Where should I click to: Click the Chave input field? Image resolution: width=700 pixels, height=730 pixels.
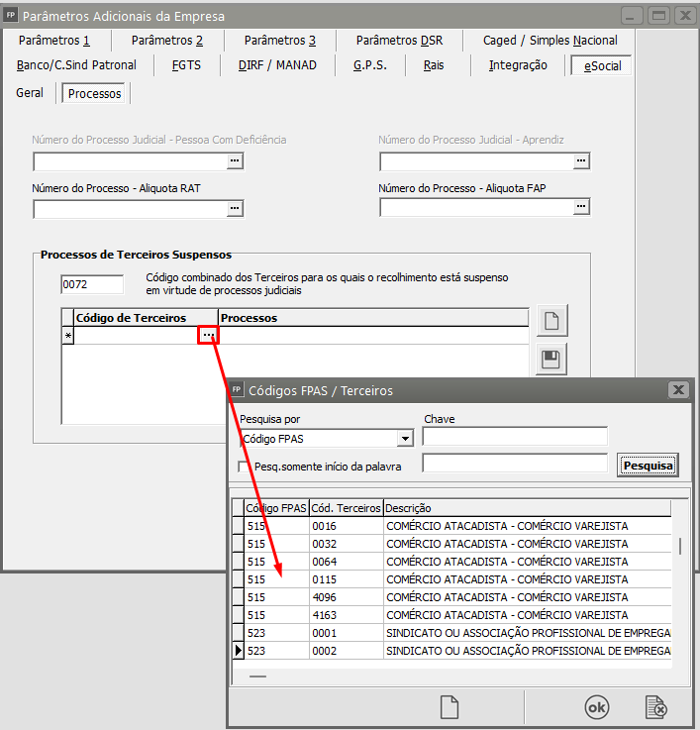coord(514,437)
